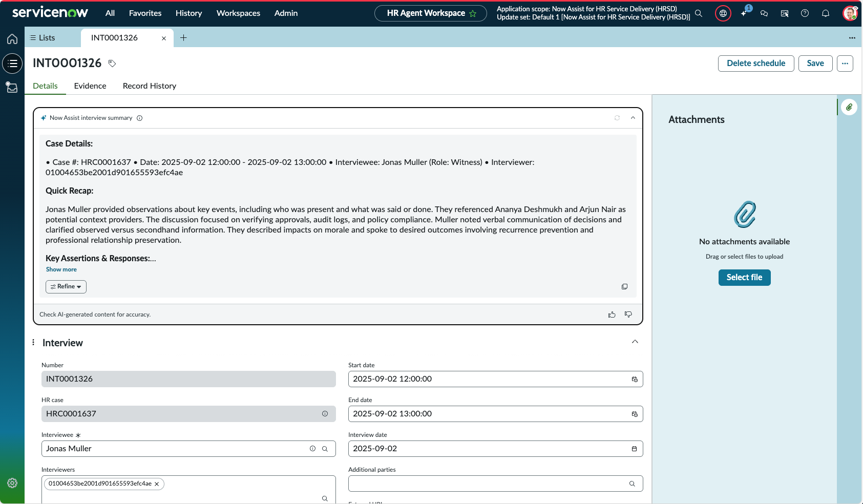Open the notifications bell
Viewport: 863px width, 504px height.
pos(826,13)
